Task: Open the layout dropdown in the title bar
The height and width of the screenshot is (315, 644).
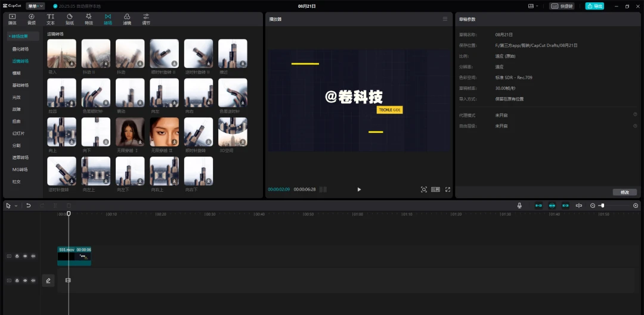Action: [533, 6]
